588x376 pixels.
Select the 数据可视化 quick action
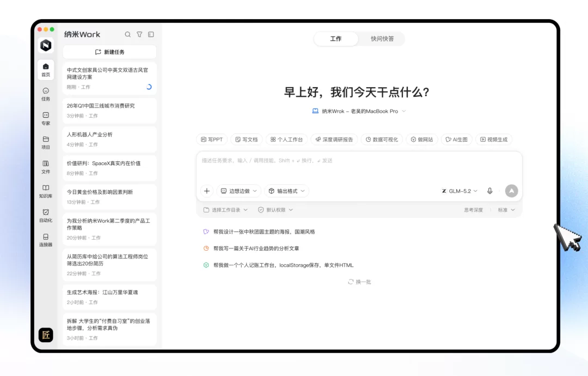tap(382, 140)
